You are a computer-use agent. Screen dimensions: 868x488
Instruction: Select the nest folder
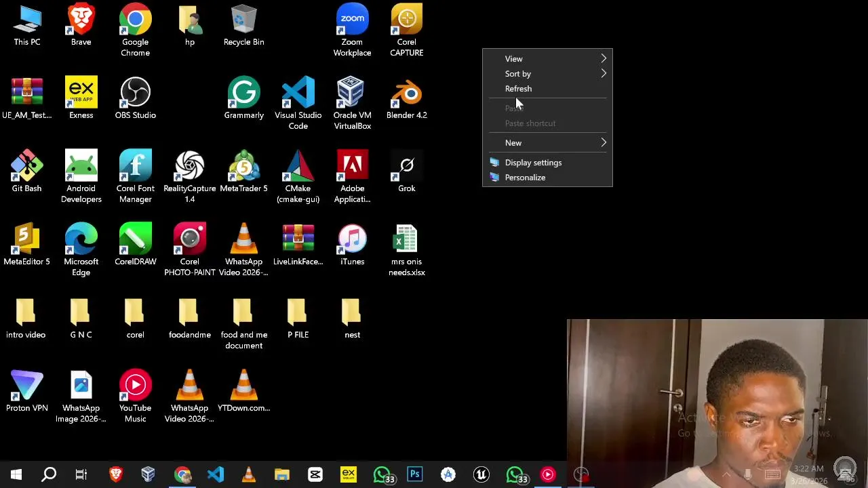[x=353, y=319]
